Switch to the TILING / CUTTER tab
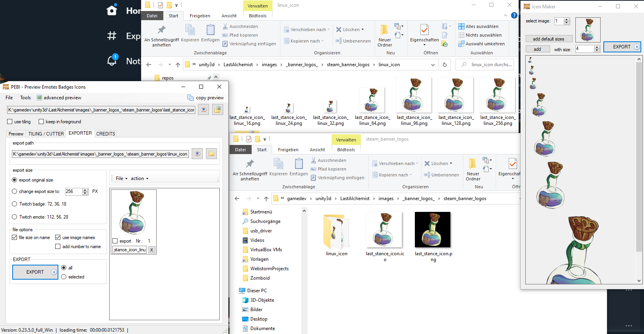644x334 pixels. tap(46, 134)
